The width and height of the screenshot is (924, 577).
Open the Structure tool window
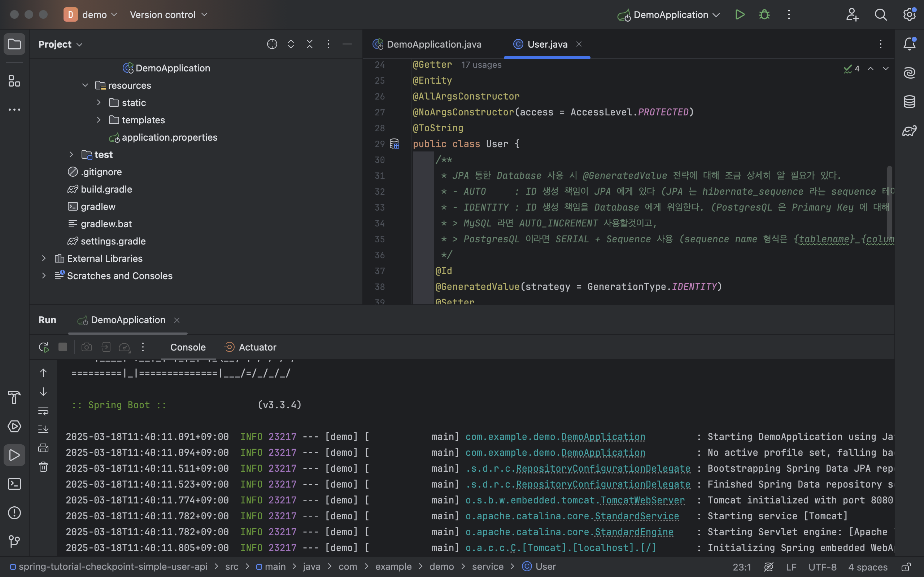pos(14,81)
